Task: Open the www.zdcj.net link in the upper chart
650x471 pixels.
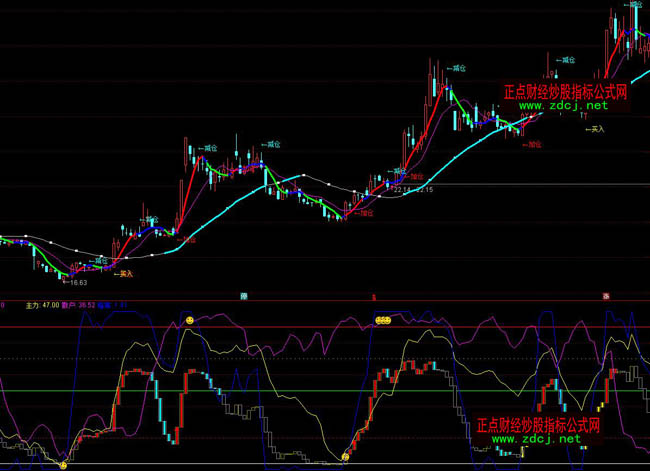Action: pos(563,106)
